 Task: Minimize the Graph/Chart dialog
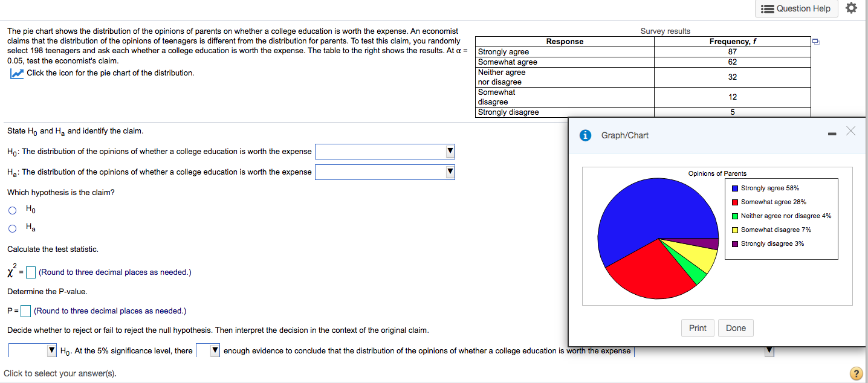(832, 133)
